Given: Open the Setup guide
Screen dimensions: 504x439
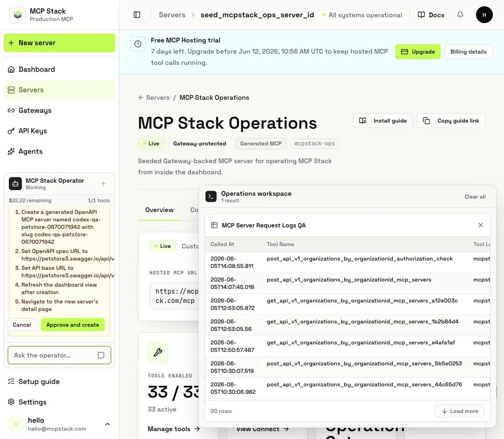Looking at the screenshot, I should point(59,381).
